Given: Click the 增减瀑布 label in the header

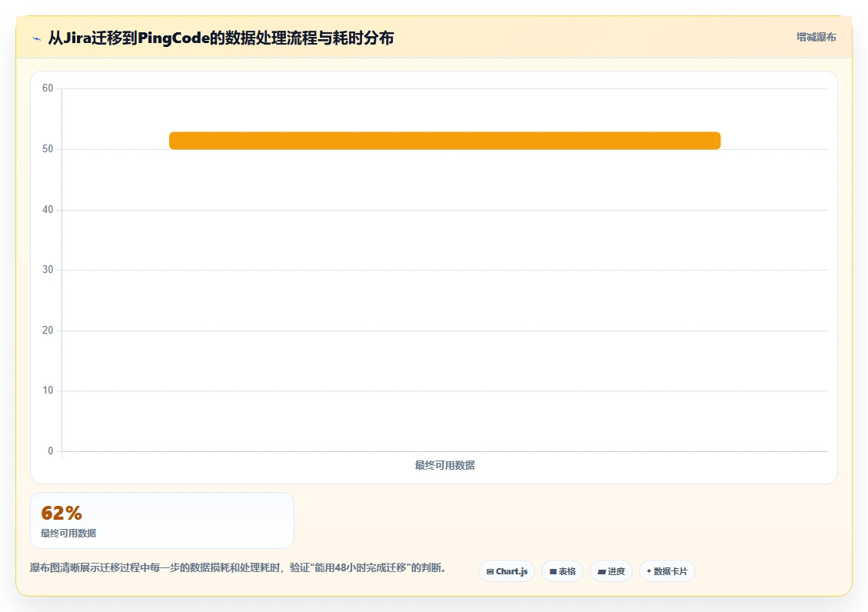Looking at the screenshot, I should click(x=816, y=37).
